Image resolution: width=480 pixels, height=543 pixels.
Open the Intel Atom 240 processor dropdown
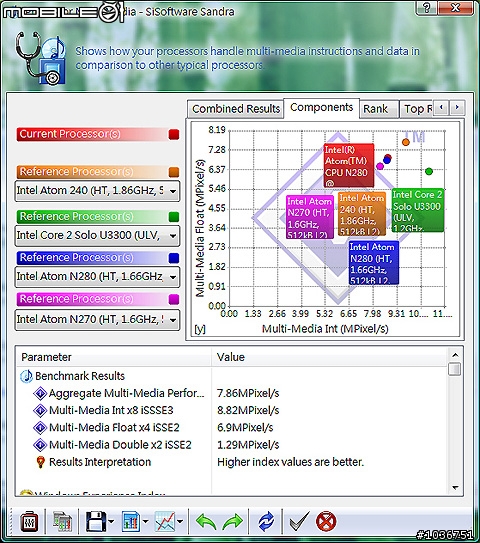click(x=97, y=191)
